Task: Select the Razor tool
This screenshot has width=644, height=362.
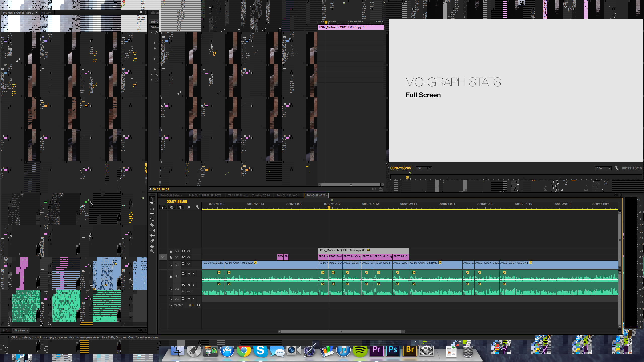Action: [x=152, y=225]
